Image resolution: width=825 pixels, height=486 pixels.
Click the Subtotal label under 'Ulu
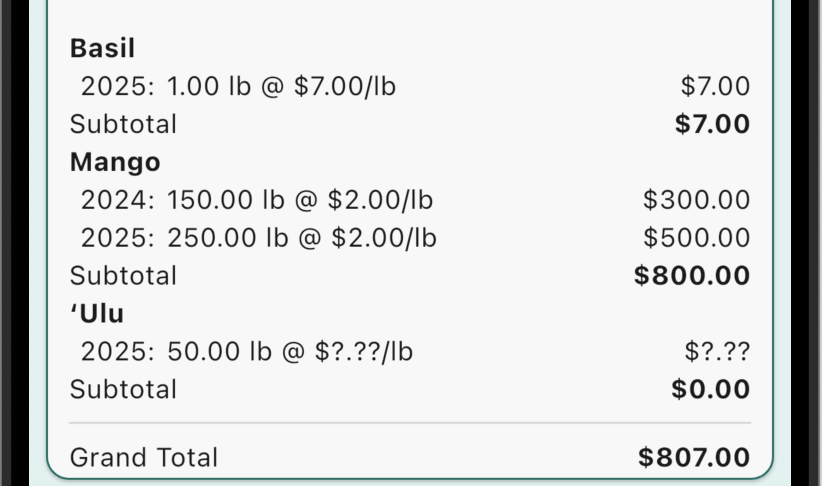123,389
